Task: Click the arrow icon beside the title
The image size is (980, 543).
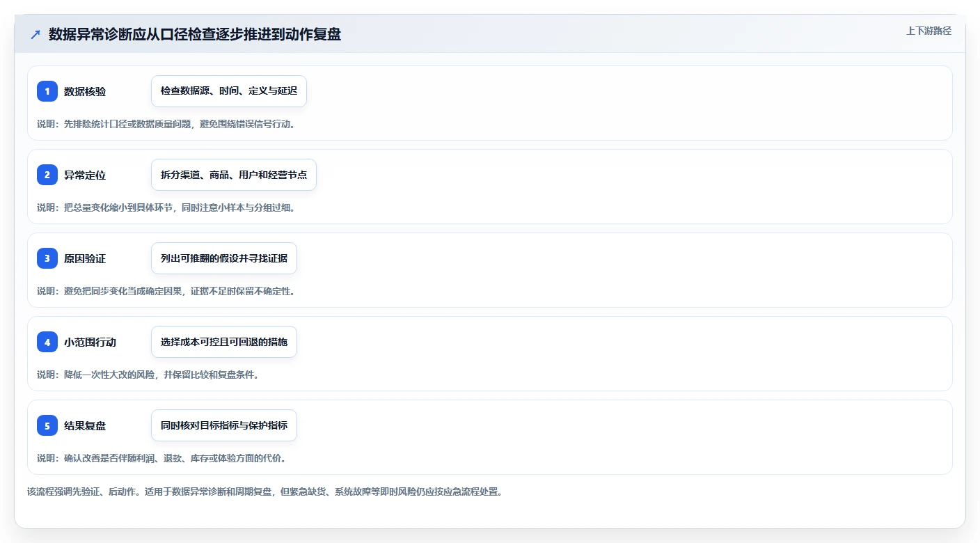Action: coord(35,35)
